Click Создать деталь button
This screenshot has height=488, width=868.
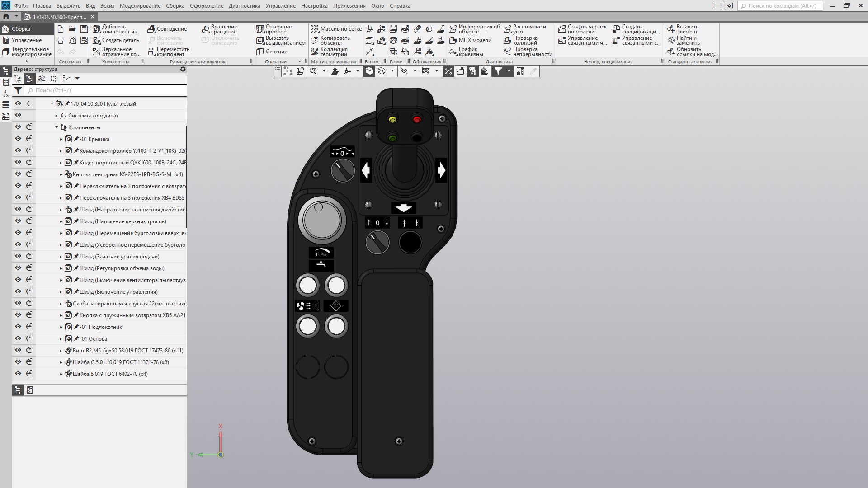(116, 40)
